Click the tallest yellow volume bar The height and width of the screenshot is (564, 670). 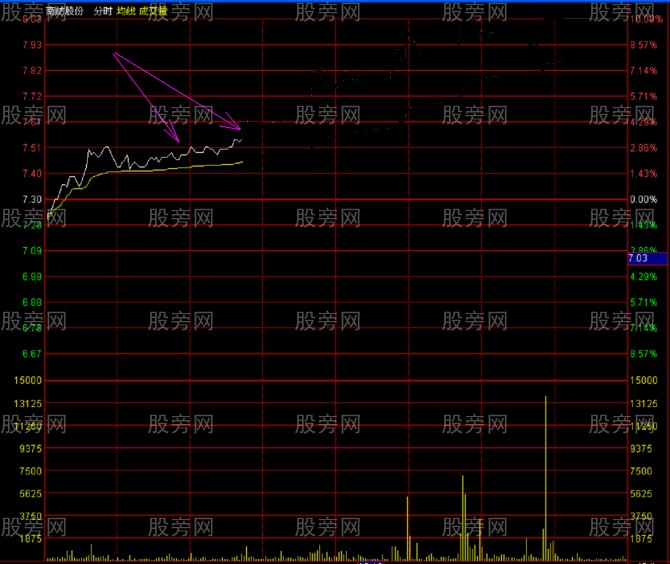coord(546,478)
